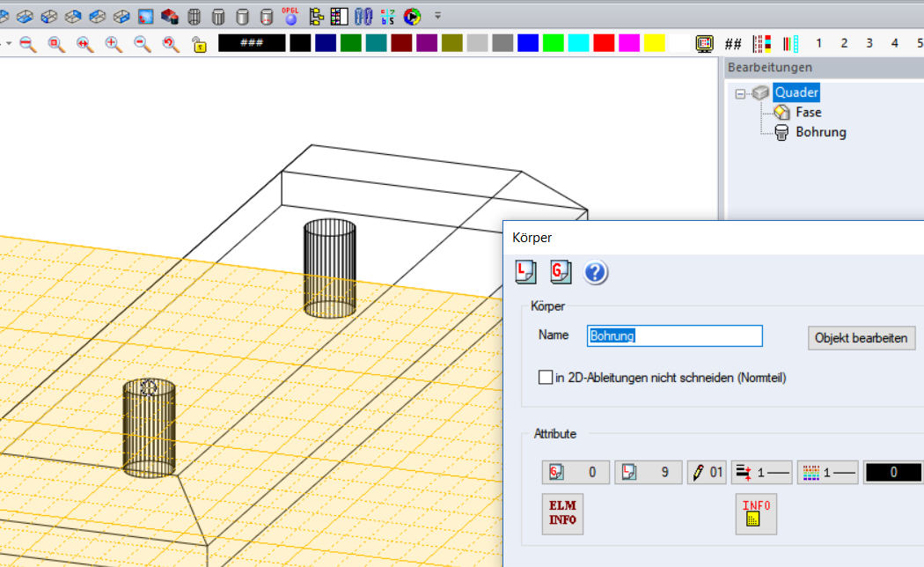
Task: Click the red L page icon in Körper dialog
Action: [x=525, y=272]
